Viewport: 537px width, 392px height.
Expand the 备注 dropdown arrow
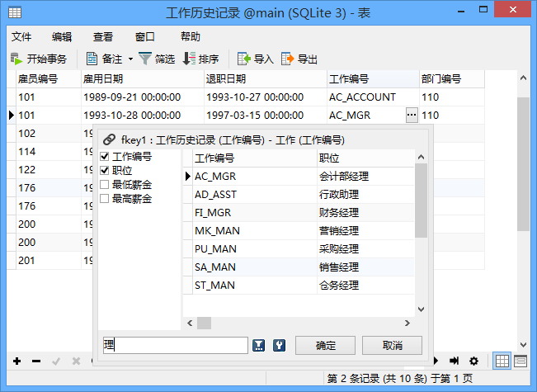click(130, 59)
